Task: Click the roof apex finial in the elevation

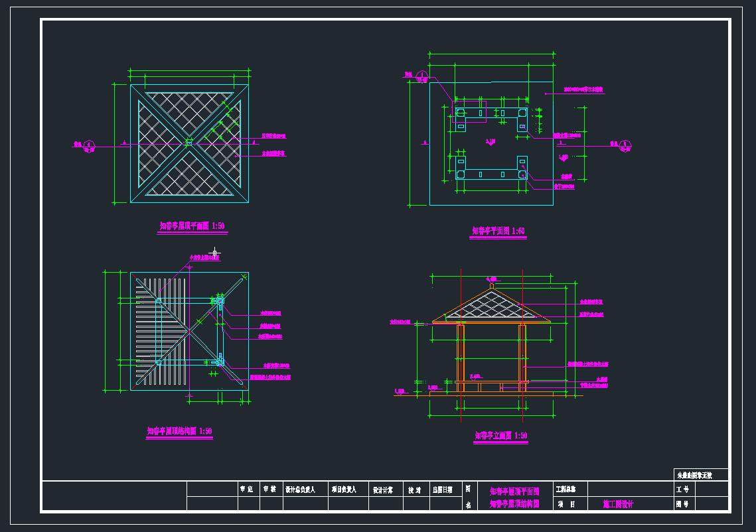Action: [491, 287]
